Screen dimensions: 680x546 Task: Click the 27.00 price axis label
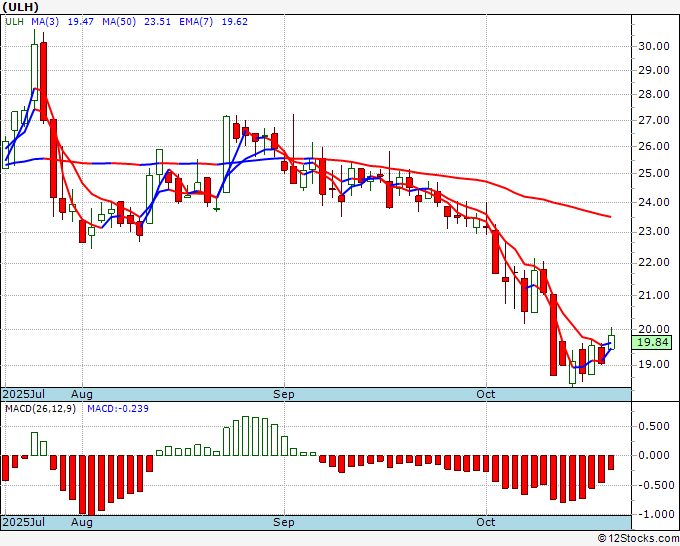pos(654,120)
